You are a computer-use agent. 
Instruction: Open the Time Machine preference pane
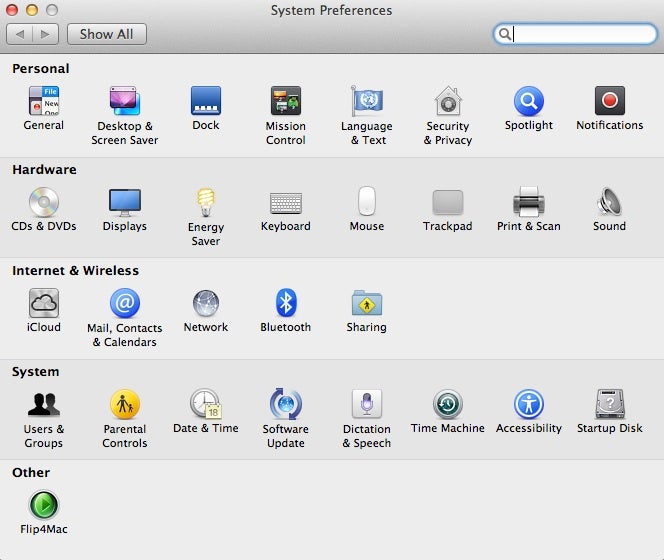(x=447, y=405)
